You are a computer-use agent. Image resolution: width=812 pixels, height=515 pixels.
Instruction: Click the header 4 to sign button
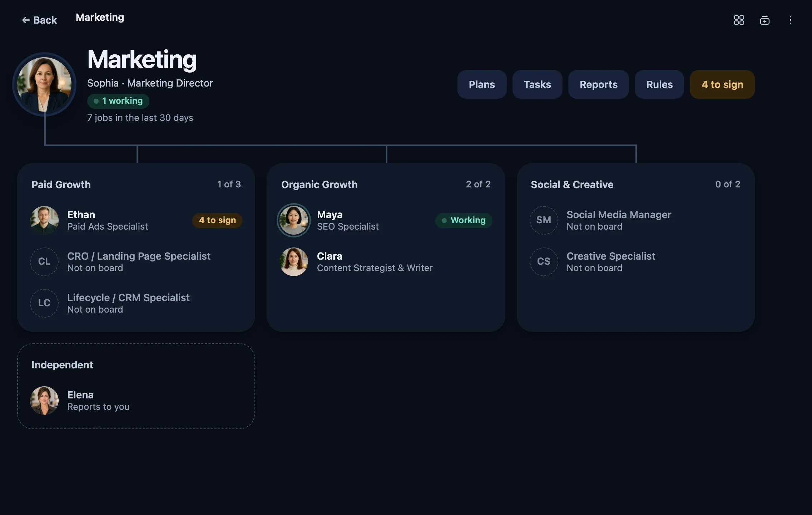pyautogui.click(x=722, y=84)
